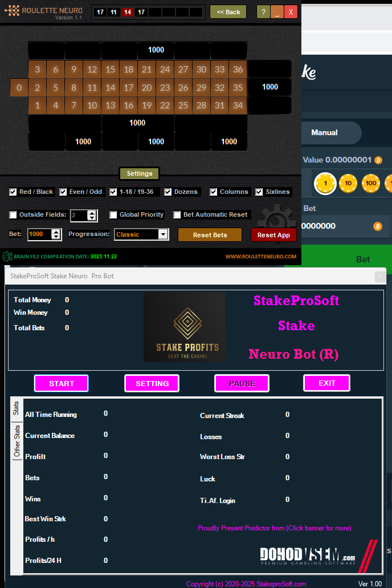Click the Current Balance stat label
The image size is (392, 588).
click(x=50, y=436)
